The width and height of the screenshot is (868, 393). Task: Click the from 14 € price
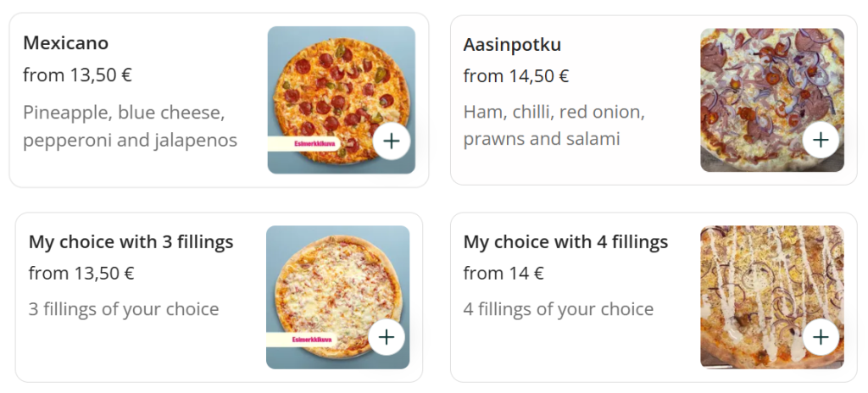tap(504, 273)
